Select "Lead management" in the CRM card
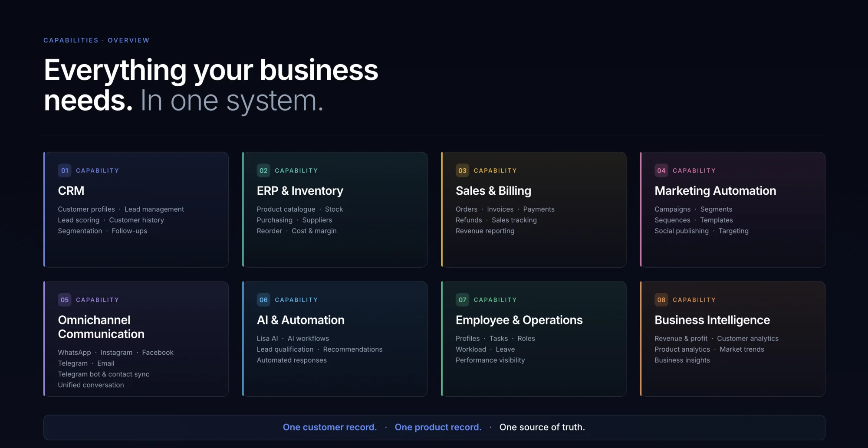Image resolution: width=868 pixels, height=448 pixels. (x=154, y=209)
